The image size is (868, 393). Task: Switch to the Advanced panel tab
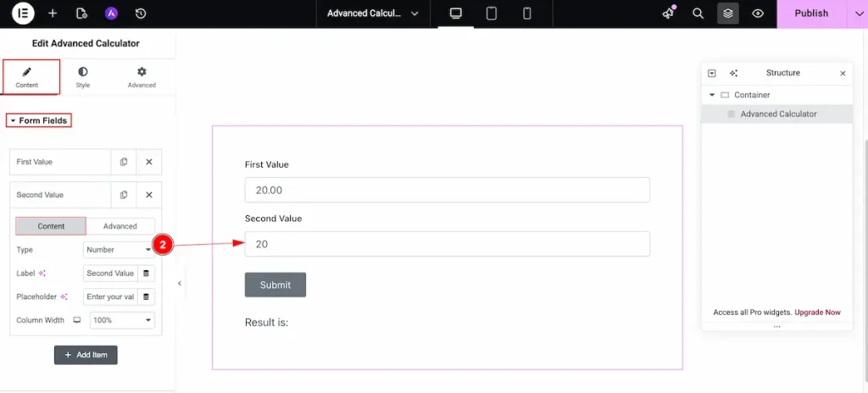click(x=142, y=77)
